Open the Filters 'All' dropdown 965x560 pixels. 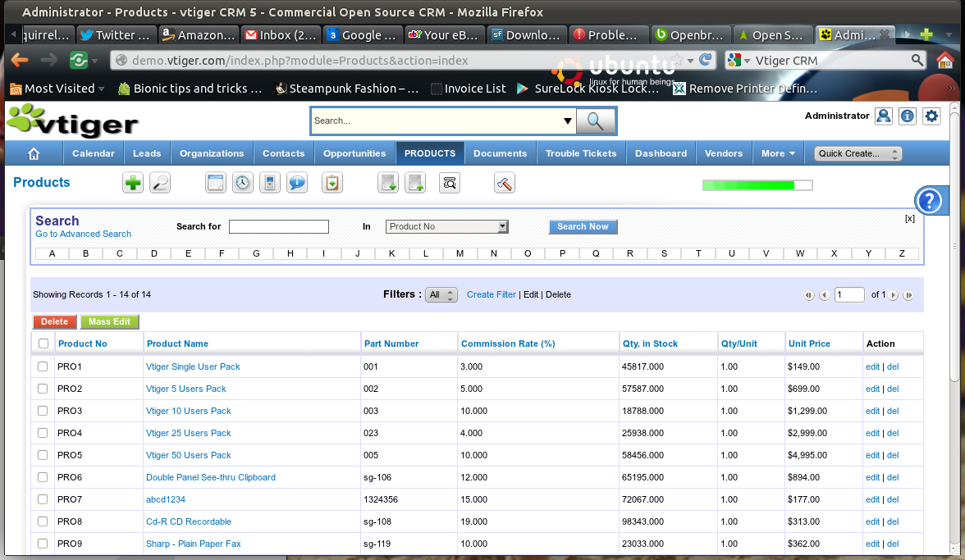[441, 295]
